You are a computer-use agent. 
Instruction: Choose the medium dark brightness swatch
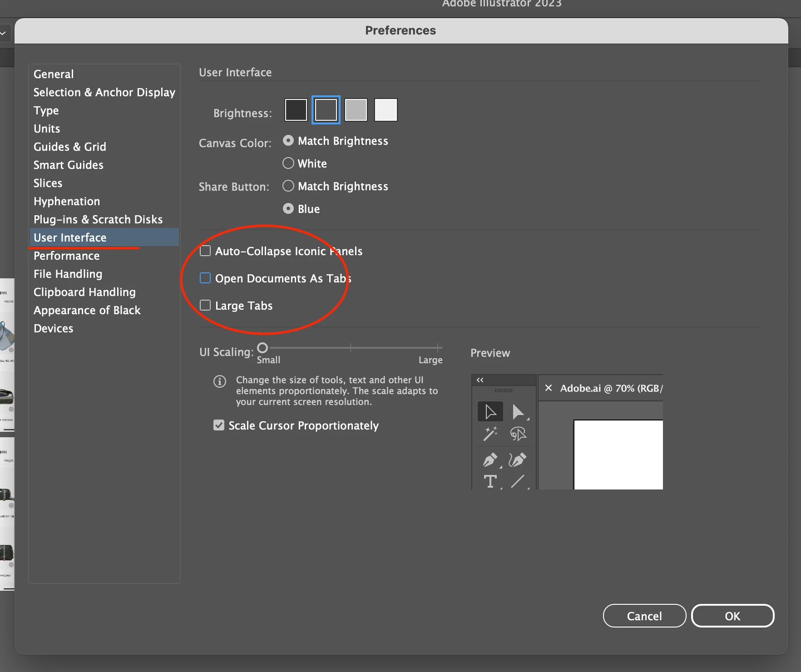click(326, 110)
